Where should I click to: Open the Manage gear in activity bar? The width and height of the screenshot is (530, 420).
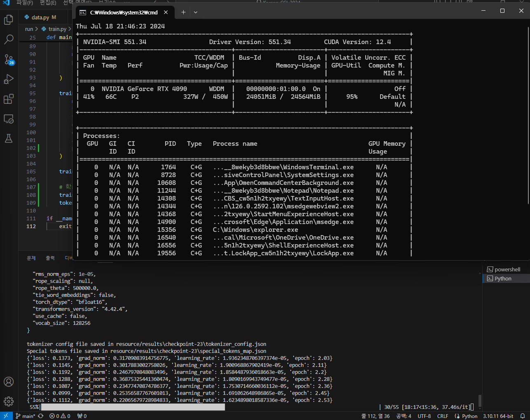(9, 401)
